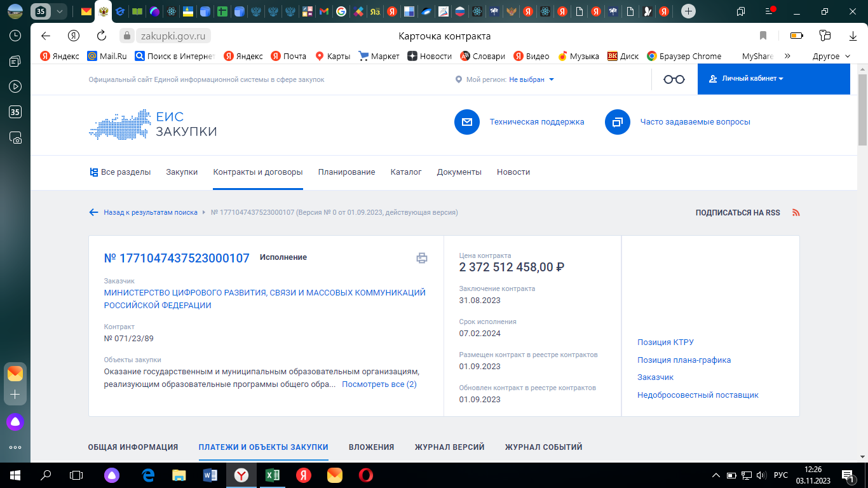Switch to the Журнал событий tab
Screen dimensions: 868x488
pos(543,447)
